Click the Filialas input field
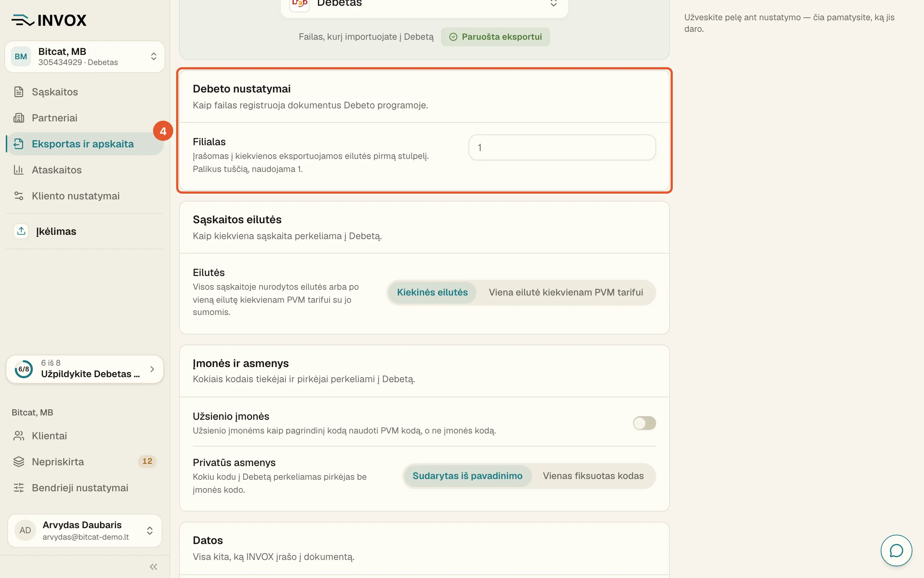The height and width of the screenshot is (578, 924). pyautogui.click(x=562, y=147)
